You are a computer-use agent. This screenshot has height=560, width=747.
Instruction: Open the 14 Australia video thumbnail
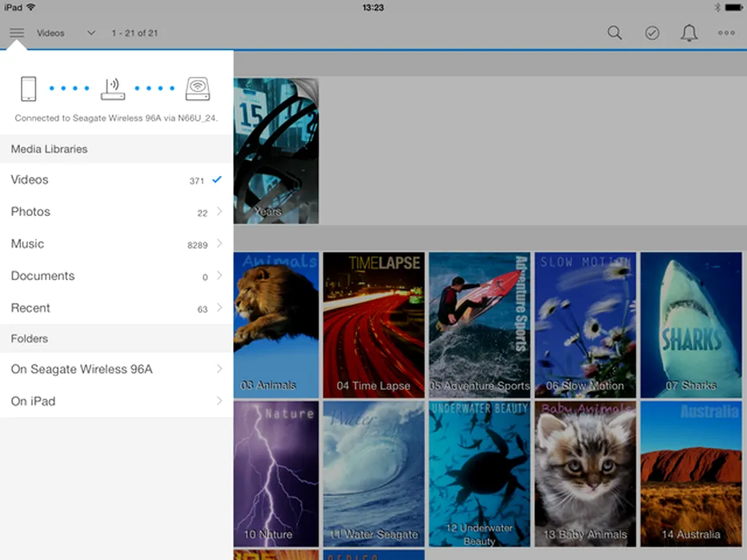[x=690, y=472]
